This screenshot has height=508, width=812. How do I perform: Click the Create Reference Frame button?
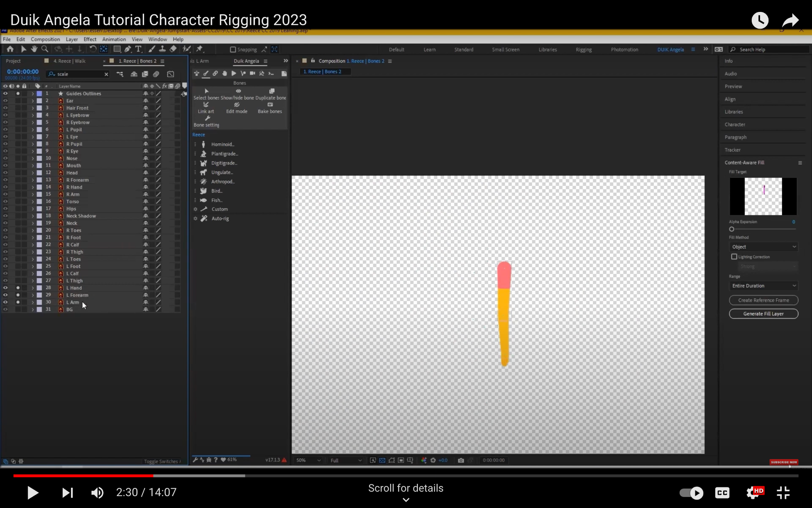click(x=763, y=300)
